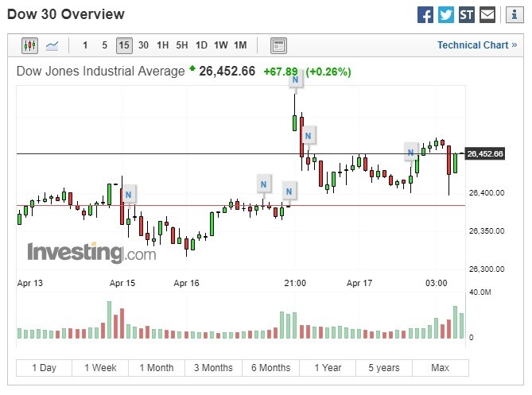Open the news panel icon in toolbar
Screen dimensions: 532x395
click(x=278, y=45)
